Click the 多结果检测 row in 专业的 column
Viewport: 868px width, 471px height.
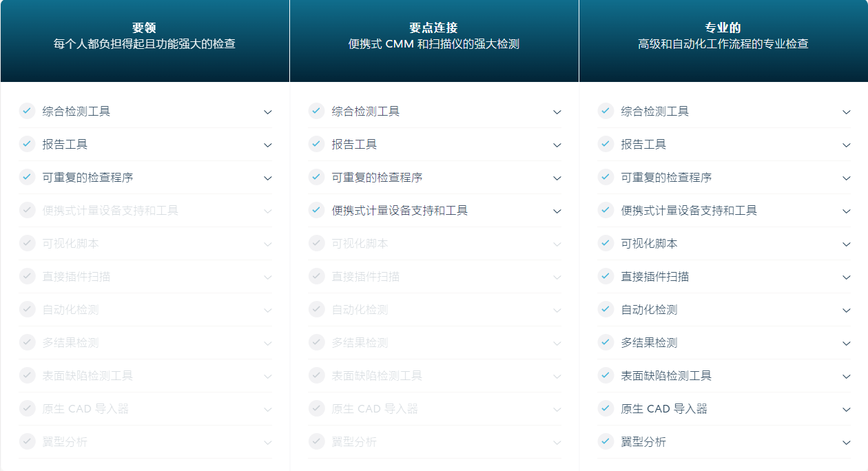pos(723,343)
